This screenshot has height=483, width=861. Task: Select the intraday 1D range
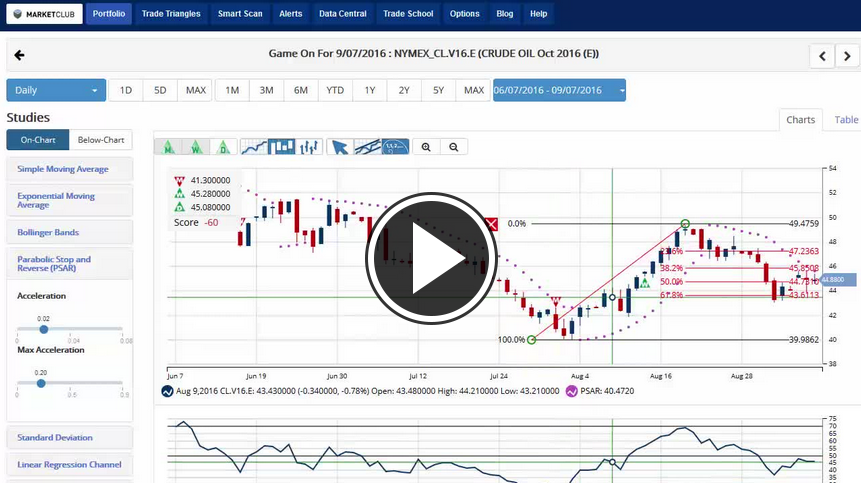pyautogui.click(x=126, y=90)
